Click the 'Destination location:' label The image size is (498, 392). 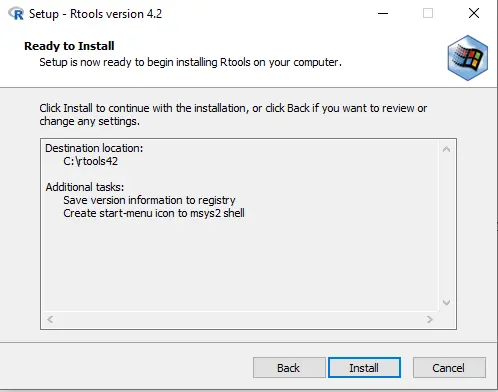[x=94, y=148]
